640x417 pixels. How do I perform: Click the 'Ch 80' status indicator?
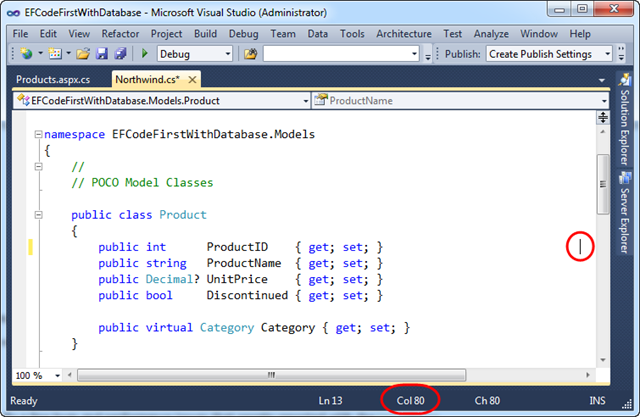point(487,401)
